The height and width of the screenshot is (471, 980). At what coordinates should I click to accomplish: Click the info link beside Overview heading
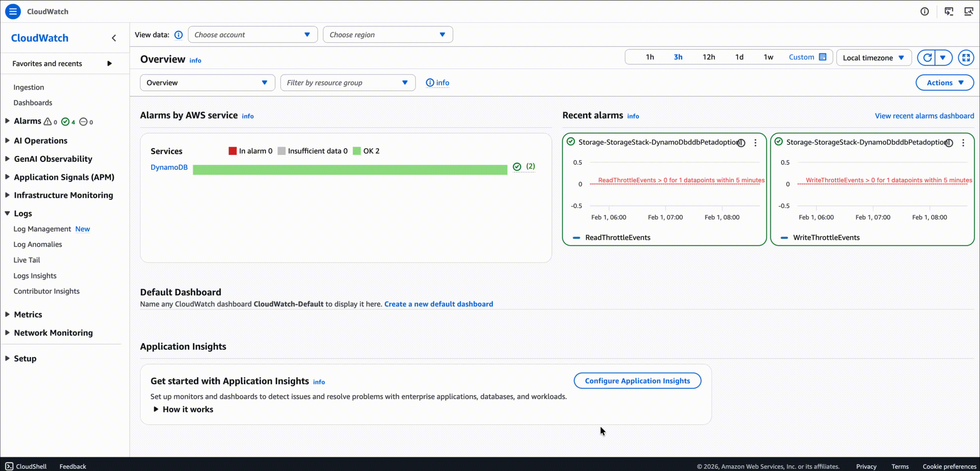tap(195, 60)
